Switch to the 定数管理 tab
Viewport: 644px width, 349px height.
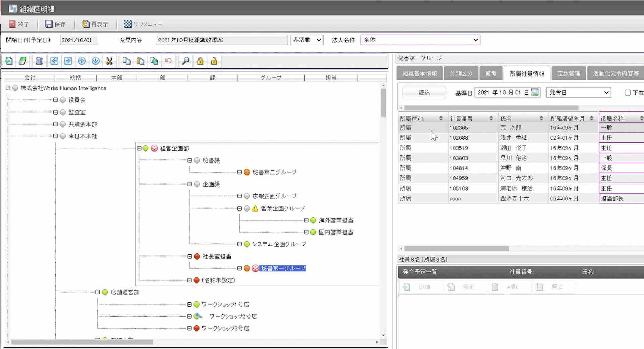(569, 73)
